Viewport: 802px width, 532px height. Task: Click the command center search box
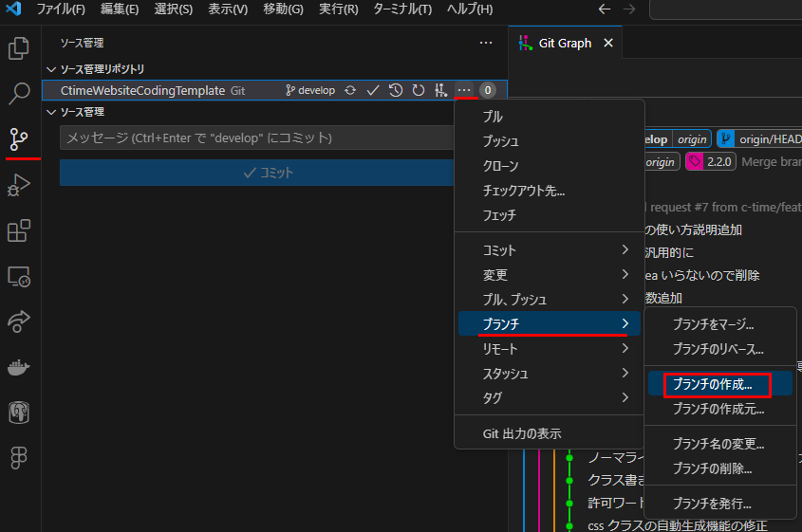point(725,9)
